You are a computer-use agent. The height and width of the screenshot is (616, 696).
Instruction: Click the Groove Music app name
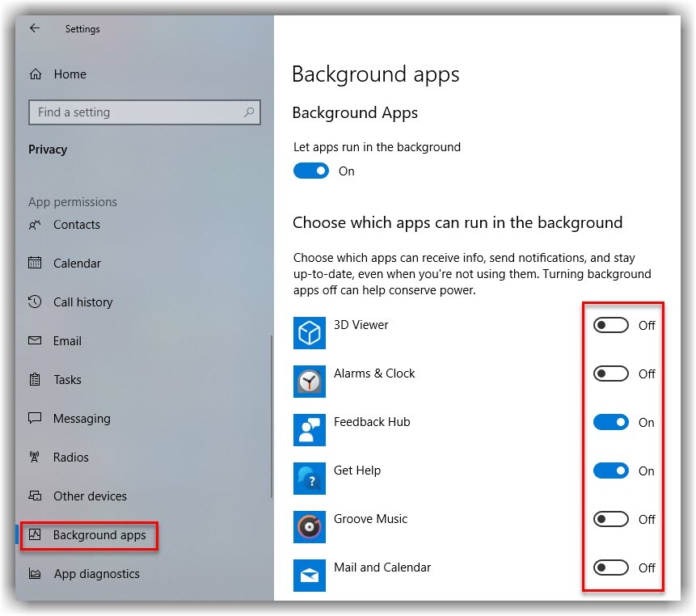click(x=370, y=519)
